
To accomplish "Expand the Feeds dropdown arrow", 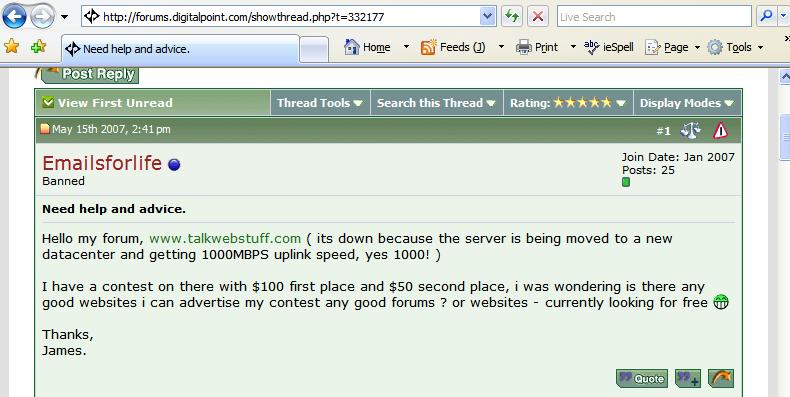I will pyautogui.click(x=501, y=47).
